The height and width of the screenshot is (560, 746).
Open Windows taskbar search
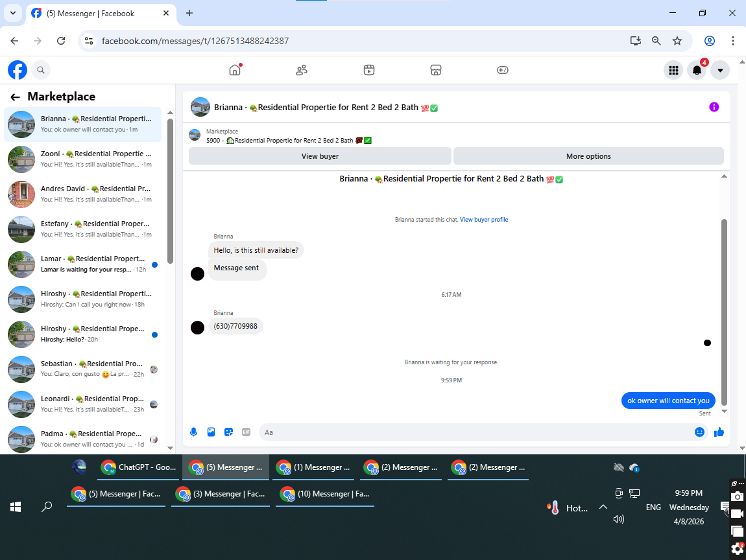pos(47,507)
